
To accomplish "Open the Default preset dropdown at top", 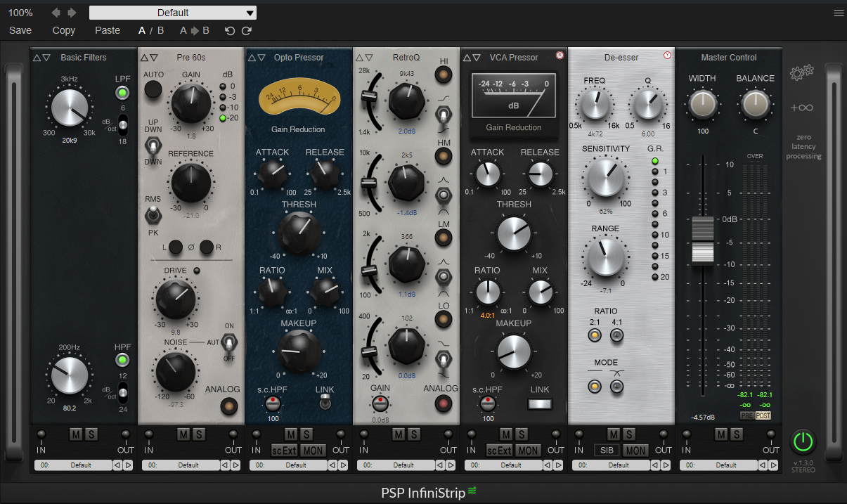I will click(x=172, y=12).
